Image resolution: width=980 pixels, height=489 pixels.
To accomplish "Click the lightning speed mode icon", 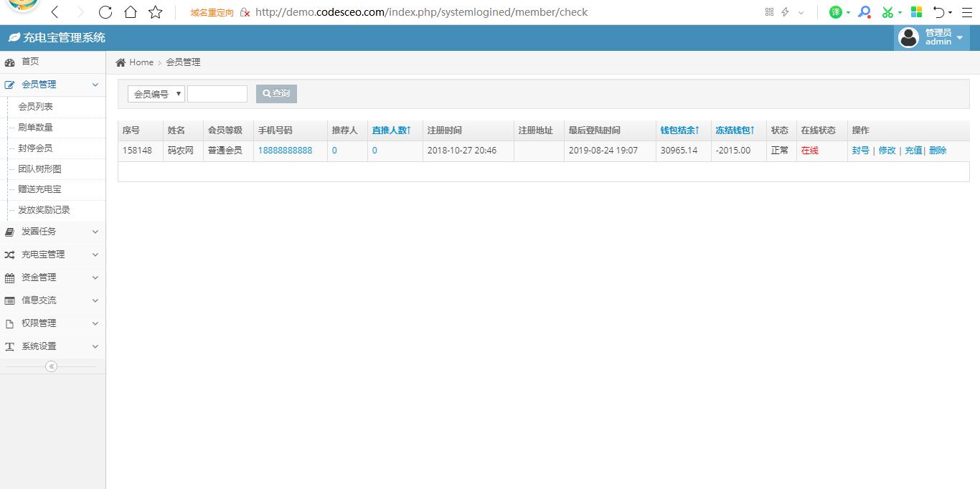I will [785, 12].
